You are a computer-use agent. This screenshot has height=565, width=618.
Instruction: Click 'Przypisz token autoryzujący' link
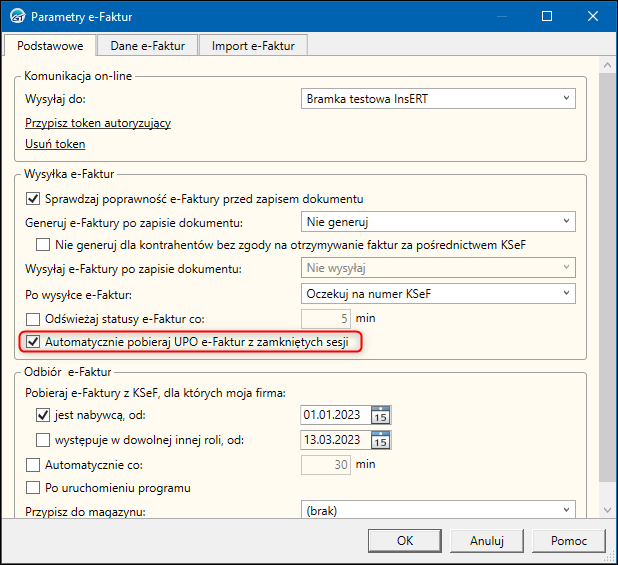(98, 123)
